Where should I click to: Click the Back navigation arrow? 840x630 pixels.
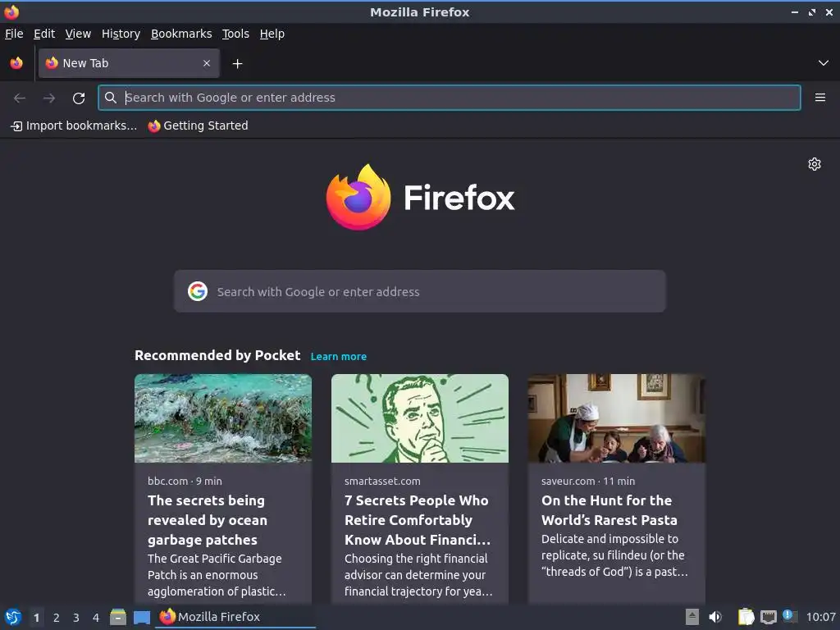[x=20, y=98]
